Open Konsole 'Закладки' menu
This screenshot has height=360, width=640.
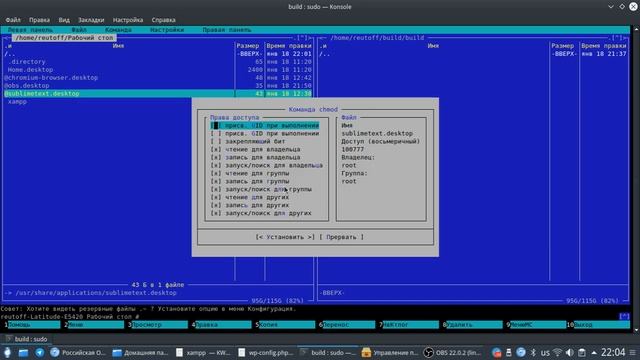click(91, 20)
